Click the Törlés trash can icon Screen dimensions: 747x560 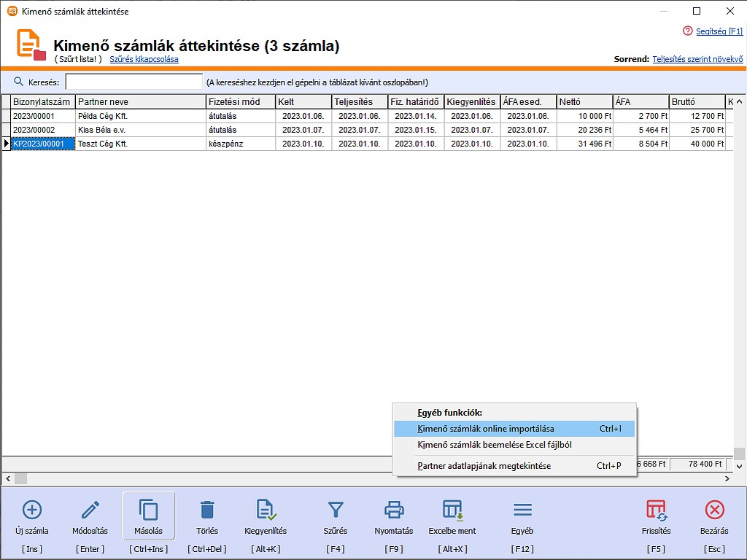(x=207, y=510)
